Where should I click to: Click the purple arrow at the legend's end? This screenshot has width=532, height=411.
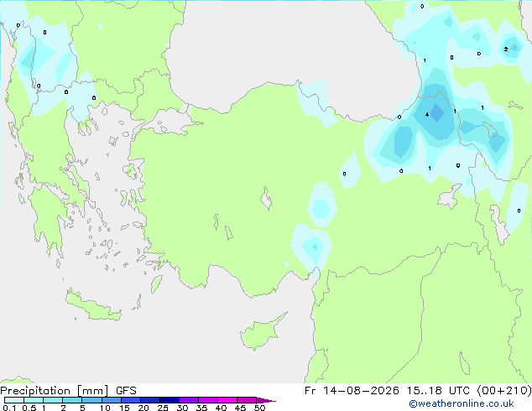(266, 400)
